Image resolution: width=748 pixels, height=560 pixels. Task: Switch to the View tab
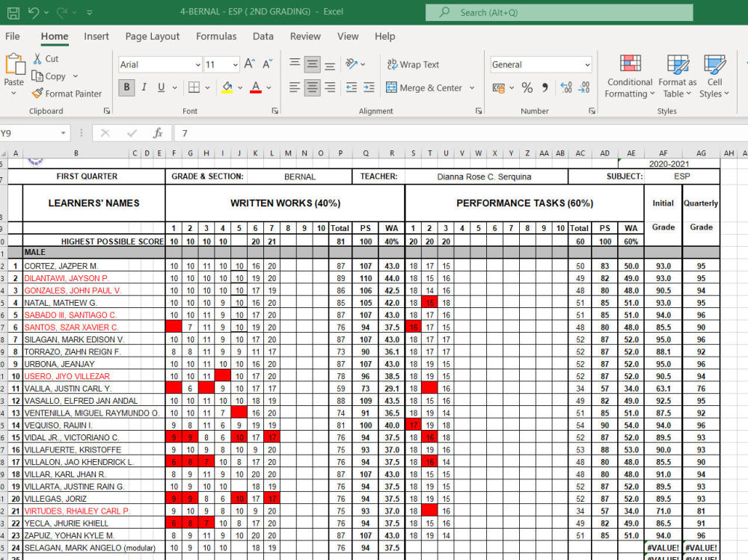tap(348, 36)
